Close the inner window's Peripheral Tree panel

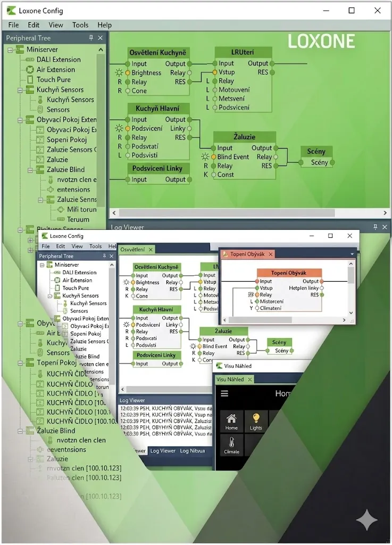112,256
